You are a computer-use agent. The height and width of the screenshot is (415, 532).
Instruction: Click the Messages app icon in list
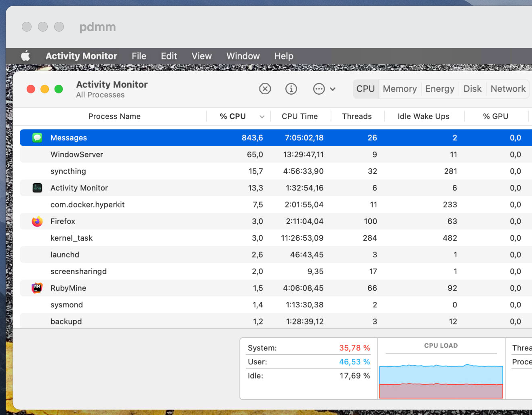pos(37,138)
